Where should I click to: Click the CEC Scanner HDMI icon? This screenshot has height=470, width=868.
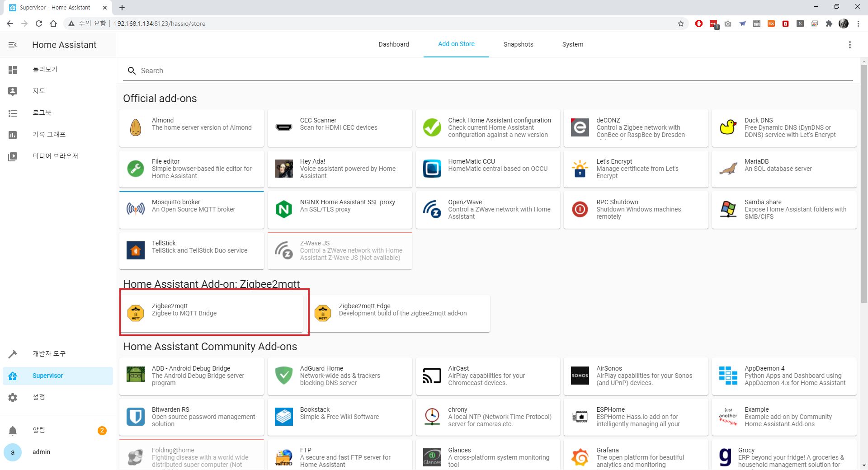pyautogui.click(x=284, y=127)
